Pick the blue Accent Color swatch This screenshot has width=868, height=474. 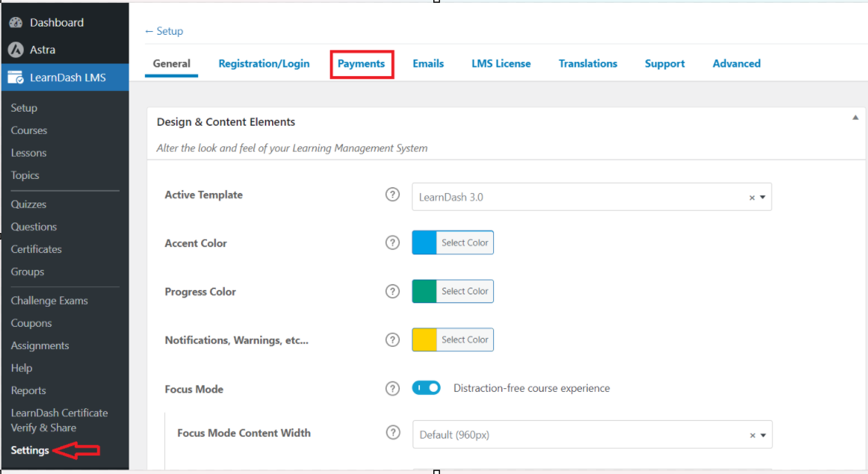click(x=424, y=243)
